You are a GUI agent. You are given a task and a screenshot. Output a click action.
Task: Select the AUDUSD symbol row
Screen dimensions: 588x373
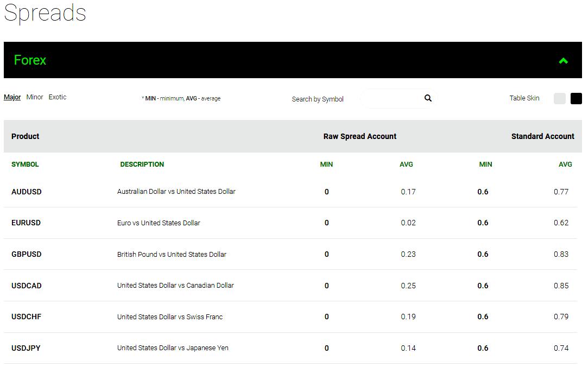[x=27, y=192]
